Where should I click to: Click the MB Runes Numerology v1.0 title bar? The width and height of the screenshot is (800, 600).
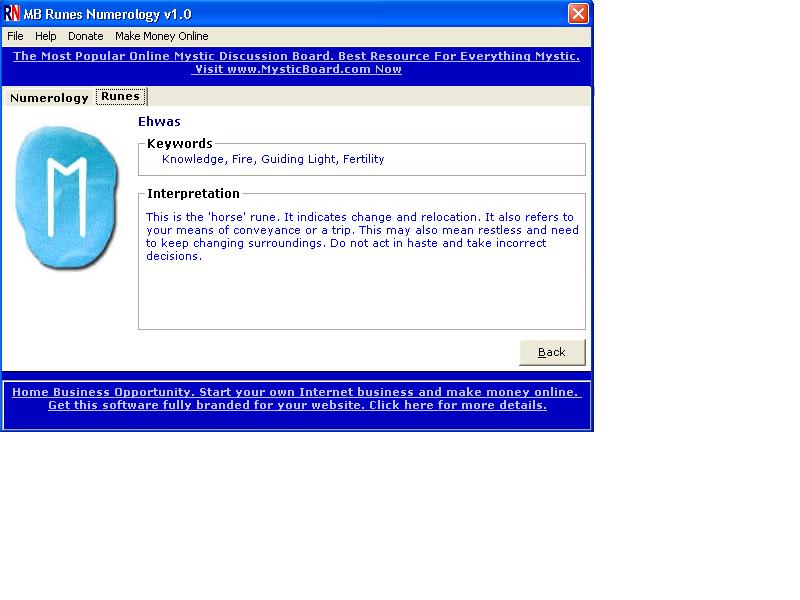point(300,14)
